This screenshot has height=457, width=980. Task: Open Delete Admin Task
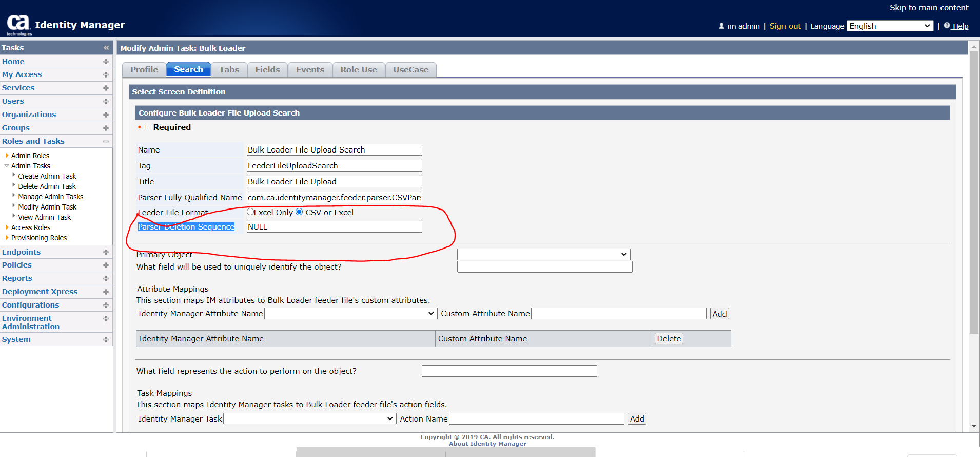click(47, 186)
